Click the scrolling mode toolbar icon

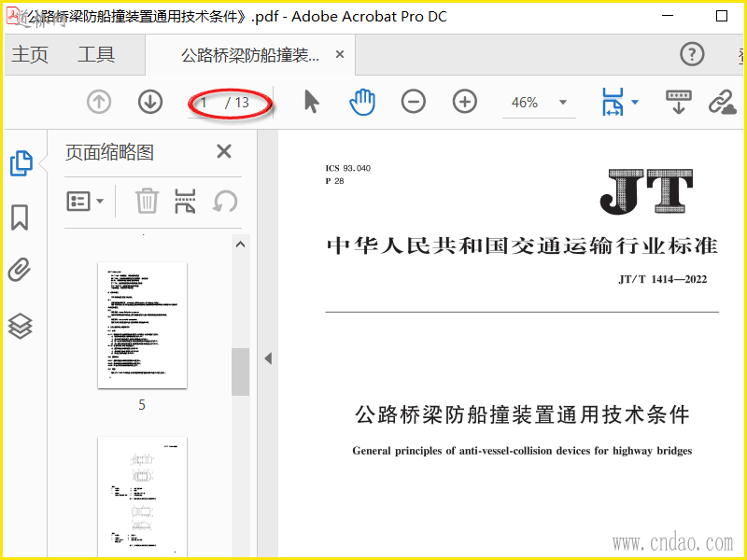pyautogui.click(x=679, y=102)
